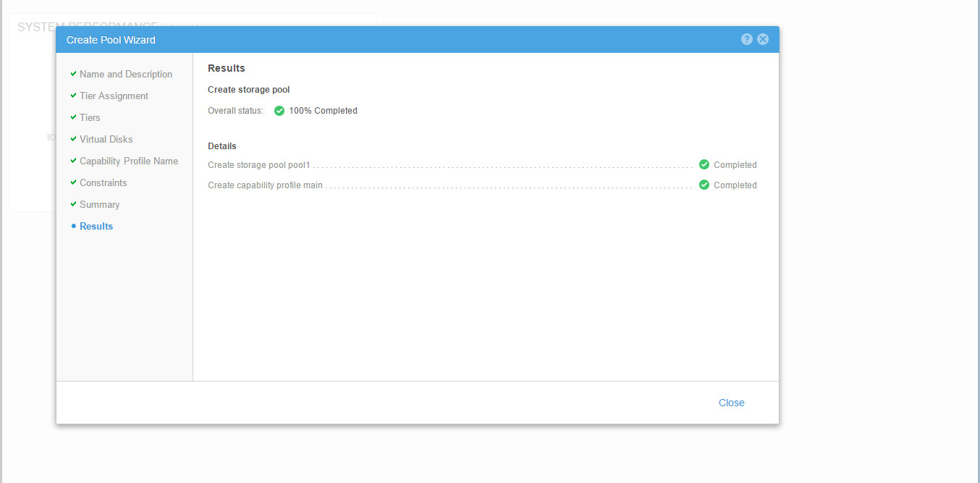Click the Close button
980x483 pixels.
click(x=731, y=403)
